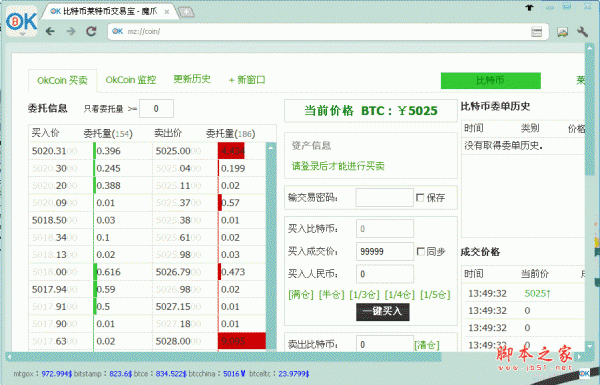The height and width of the screenshot is (385, 600).
Task: Click the browser back arrow
Action: point(51,31)
